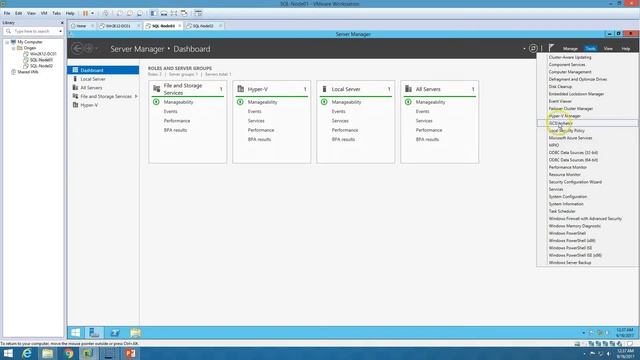Select All Servers in sidebar
This screenshot has height=360, width=640.
click(103, 88)
